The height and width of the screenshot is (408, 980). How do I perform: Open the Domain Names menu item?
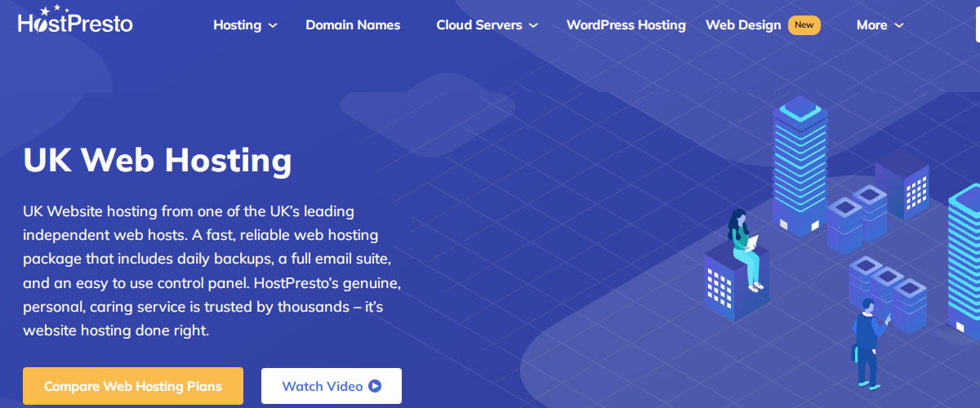tap(353, 24)
